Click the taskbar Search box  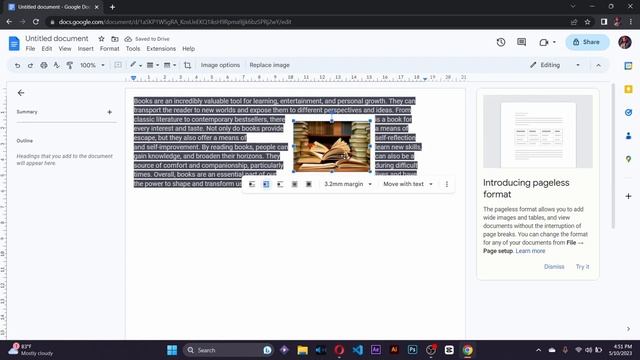point(228,350)
